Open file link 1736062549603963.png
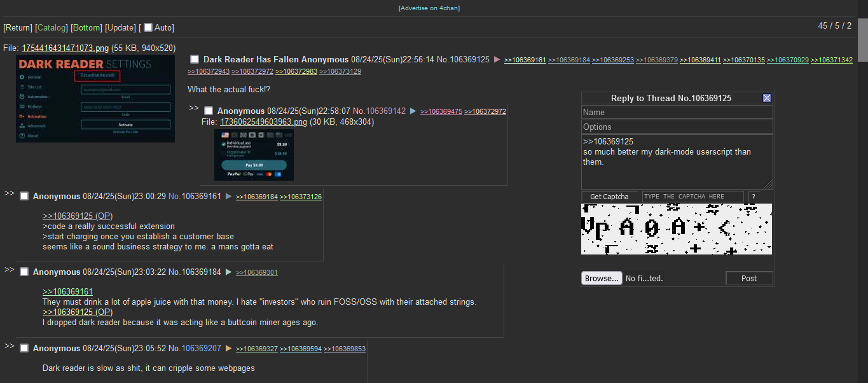Image resolution: width=868 pixels, height=383 pixels. (263, 122)
